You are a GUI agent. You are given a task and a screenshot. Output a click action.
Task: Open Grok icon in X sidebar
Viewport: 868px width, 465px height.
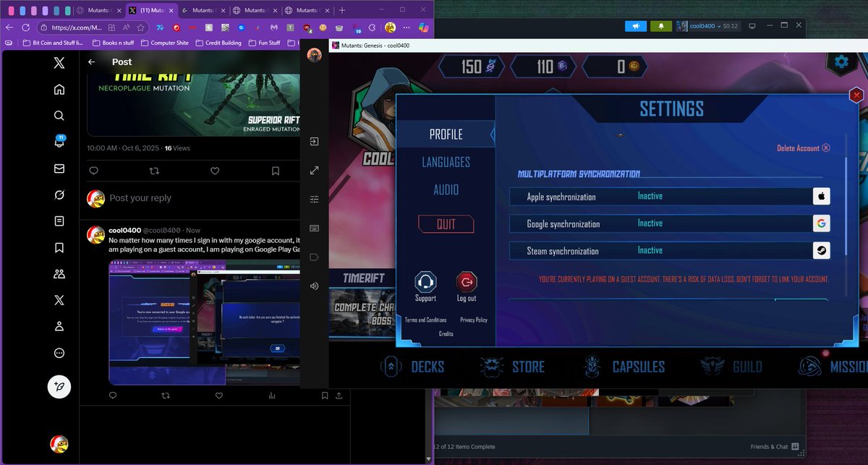point(59,195)
